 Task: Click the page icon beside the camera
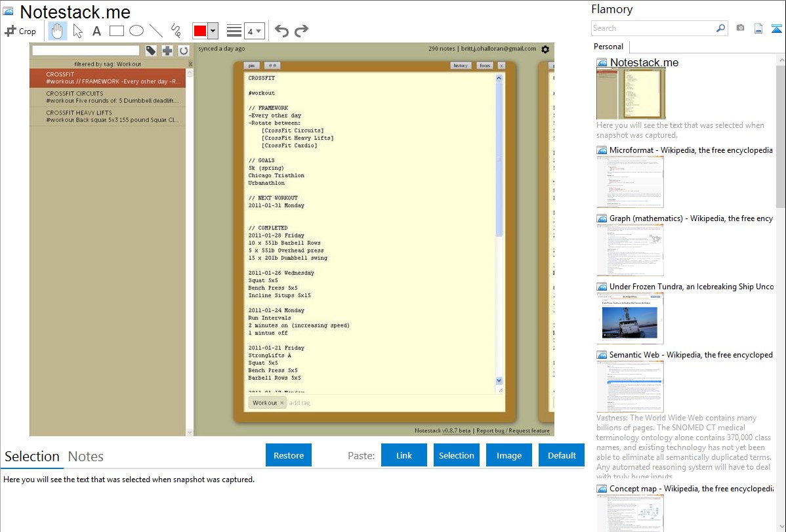[x=758, y=28]
